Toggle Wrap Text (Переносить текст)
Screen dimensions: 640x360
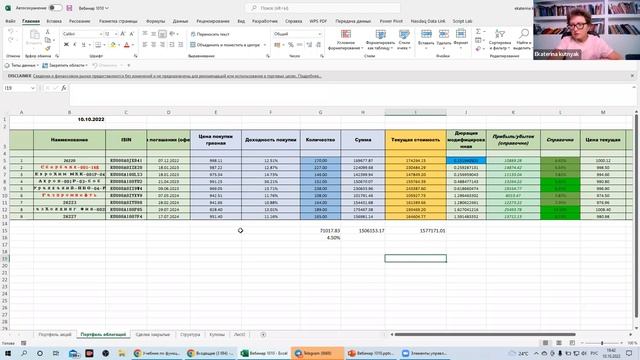tap(210, 34)
